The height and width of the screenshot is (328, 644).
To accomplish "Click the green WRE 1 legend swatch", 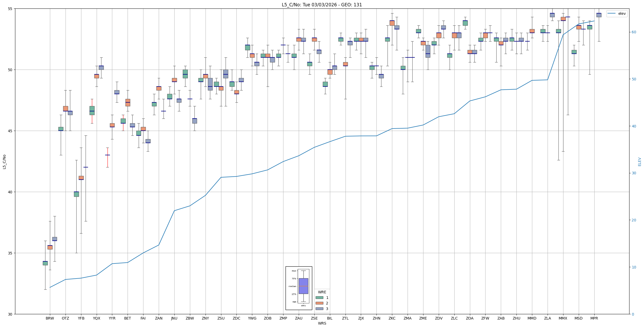I will point(319,298).
